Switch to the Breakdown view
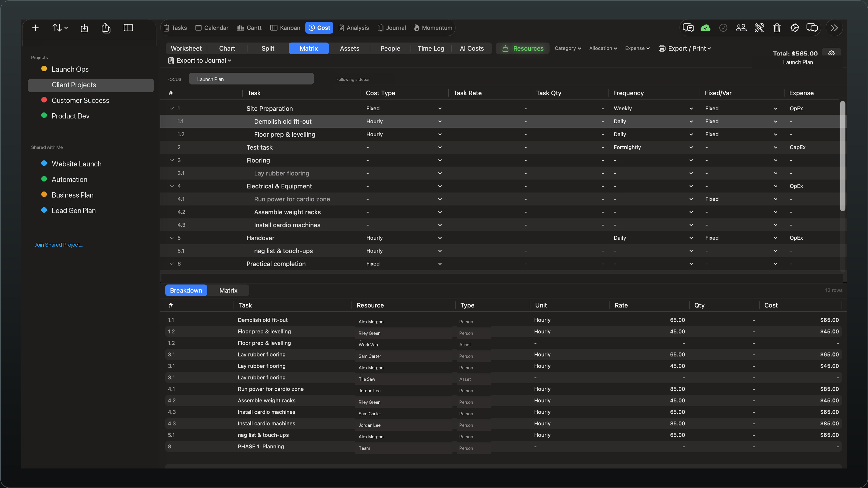The width and height of the screenshot is (868, 488). 186,290
